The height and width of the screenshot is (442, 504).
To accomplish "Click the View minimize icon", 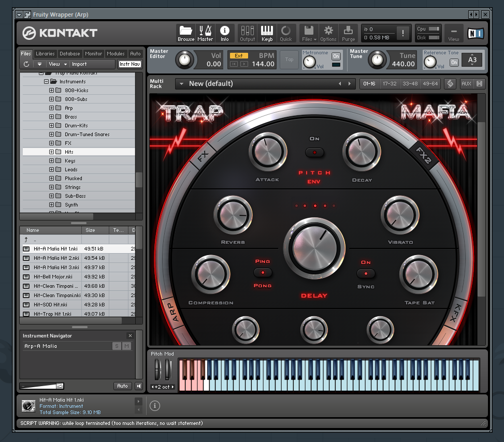I will [454, 33].
